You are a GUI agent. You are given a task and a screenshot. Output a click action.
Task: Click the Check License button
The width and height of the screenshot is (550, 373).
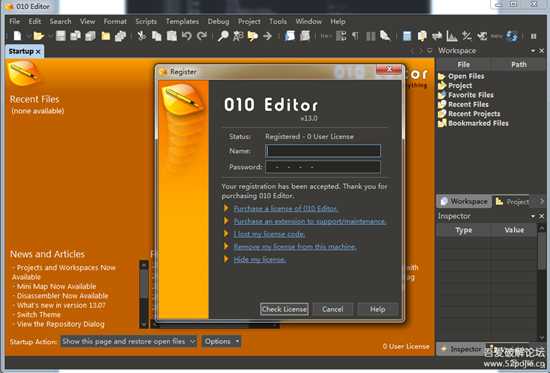[284, 309]
